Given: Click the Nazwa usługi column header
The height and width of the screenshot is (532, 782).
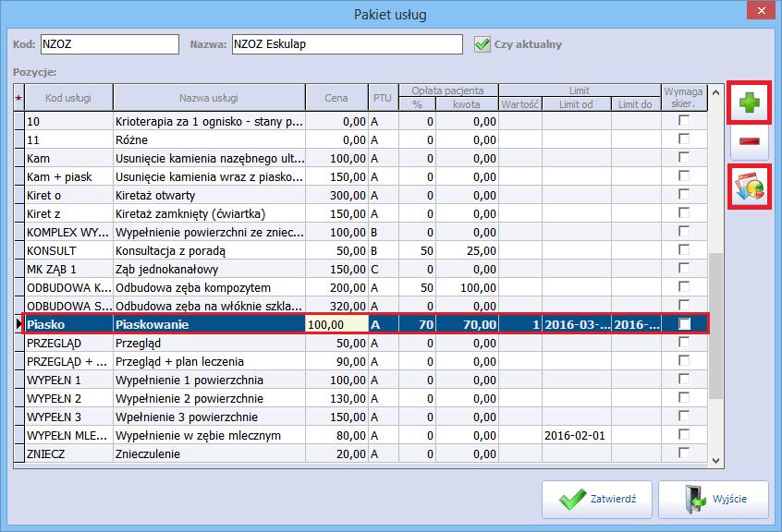Looking at the screenshot, I should 209,98.
